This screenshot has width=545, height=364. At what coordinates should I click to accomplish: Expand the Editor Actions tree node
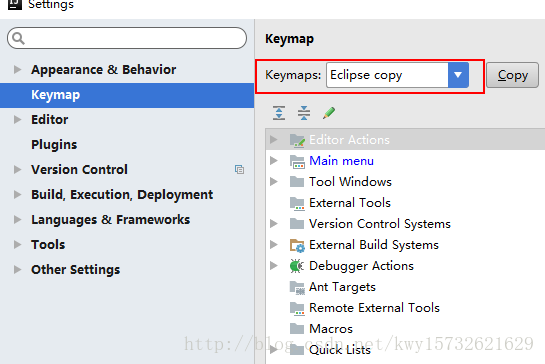coord(274,139)
